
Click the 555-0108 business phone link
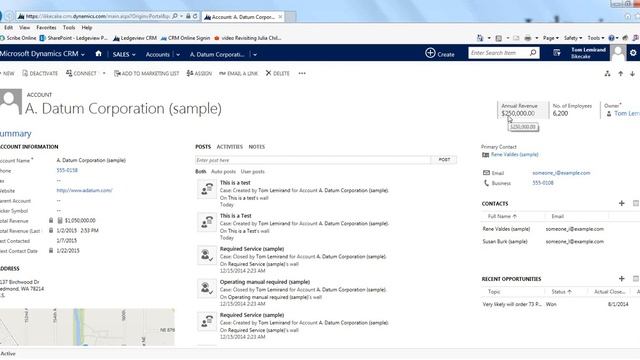(x=543, y=183)
